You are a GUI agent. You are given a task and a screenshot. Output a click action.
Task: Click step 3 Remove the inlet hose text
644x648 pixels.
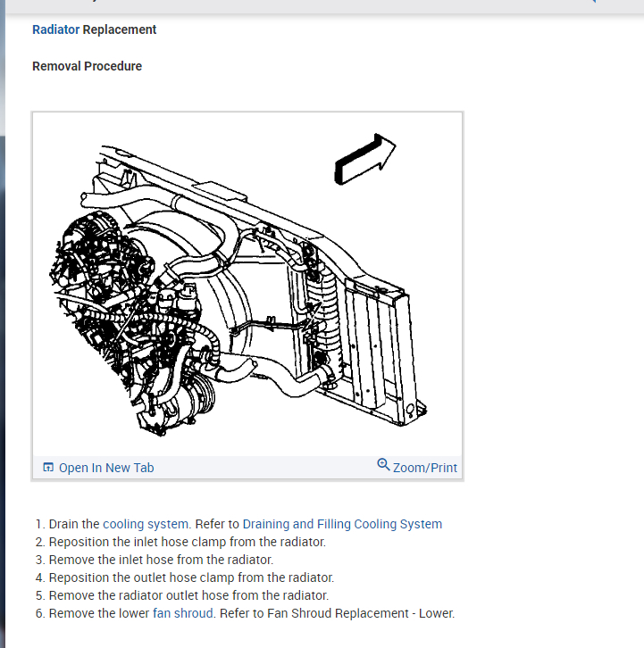tap(161, 560)
